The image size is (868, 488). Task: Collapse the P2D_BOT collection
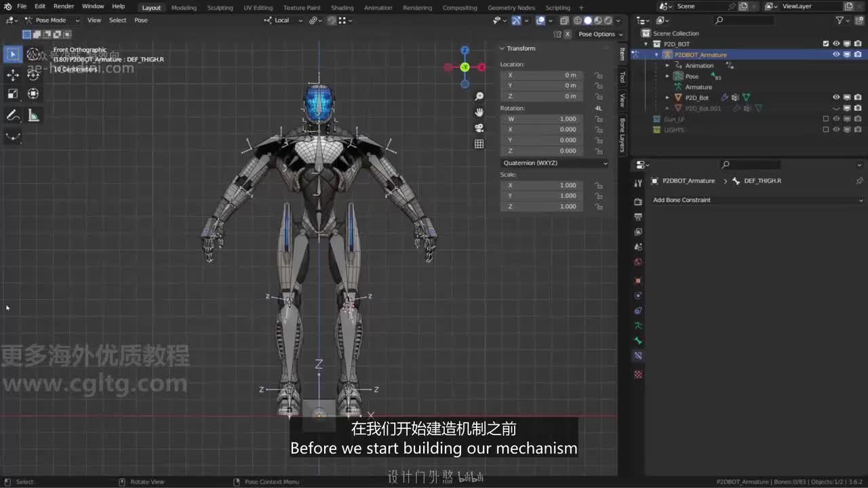[646, 44]
